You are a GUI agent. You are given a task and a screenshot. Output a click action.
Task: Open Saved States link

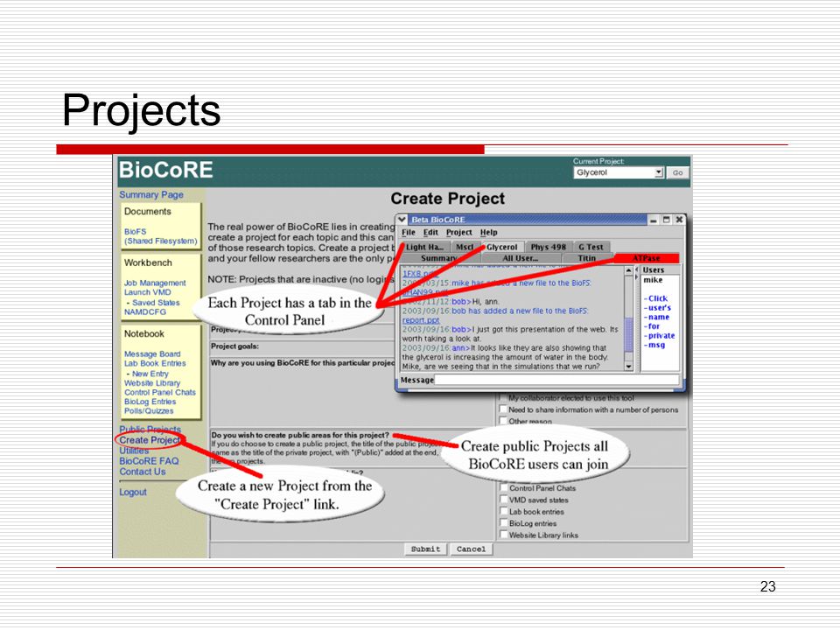156,303
